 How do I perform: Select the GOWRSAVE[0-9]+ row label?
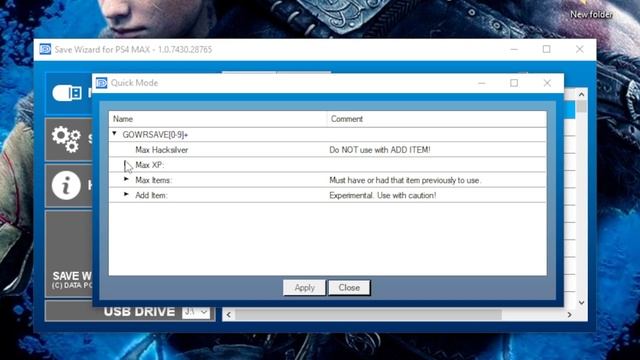(155, 135)
